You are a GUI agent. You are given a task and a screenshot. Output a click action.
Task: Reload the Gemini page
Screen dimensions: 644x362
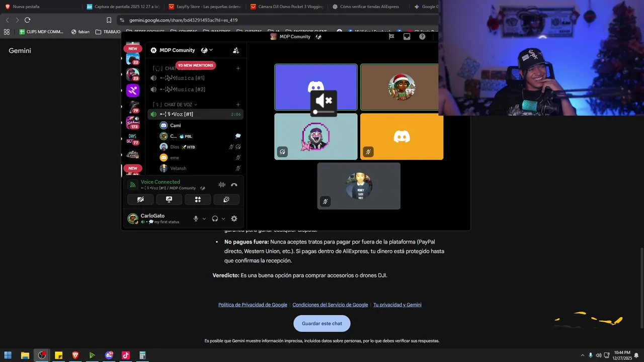27,20
